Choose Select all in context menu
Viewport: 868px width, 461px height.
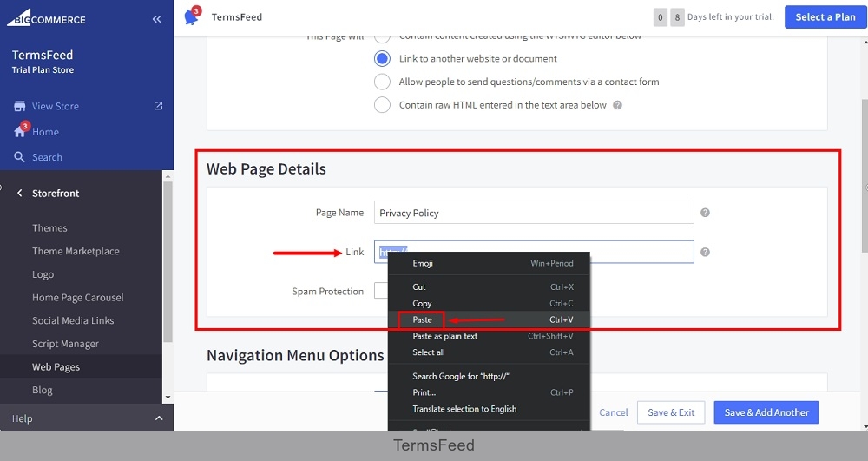[490, 352]
